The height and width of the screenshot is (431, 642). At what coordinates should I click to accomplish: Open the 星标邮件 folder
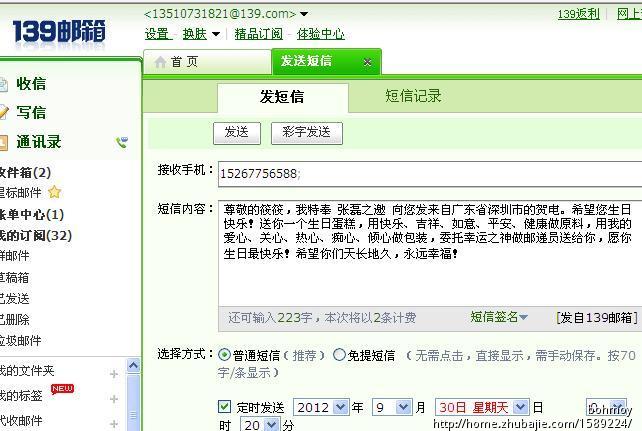click(x=20, y=192)
